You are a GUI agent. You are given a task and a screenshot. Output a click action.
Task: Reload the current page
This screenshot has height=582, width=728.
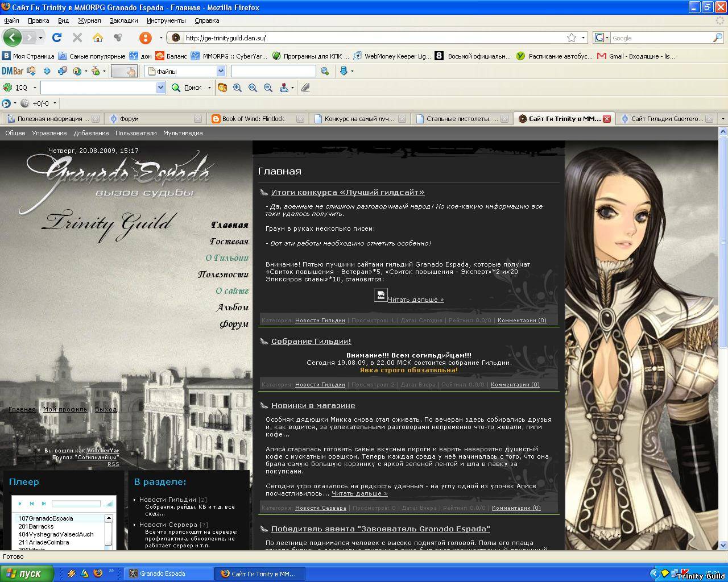56,38
